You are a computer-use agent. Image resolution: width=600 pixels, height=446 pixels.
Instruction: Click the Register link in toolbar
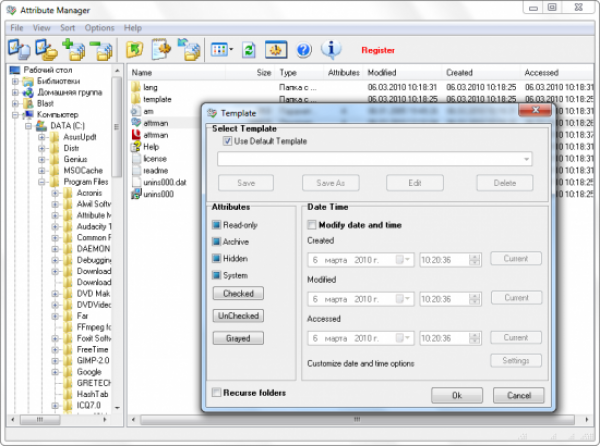pos(378,49)
